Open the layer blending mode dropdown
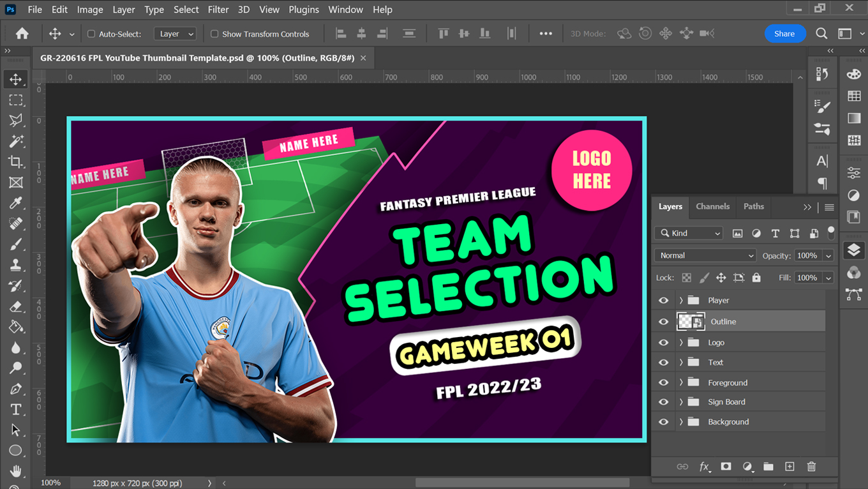 point(704,255)
